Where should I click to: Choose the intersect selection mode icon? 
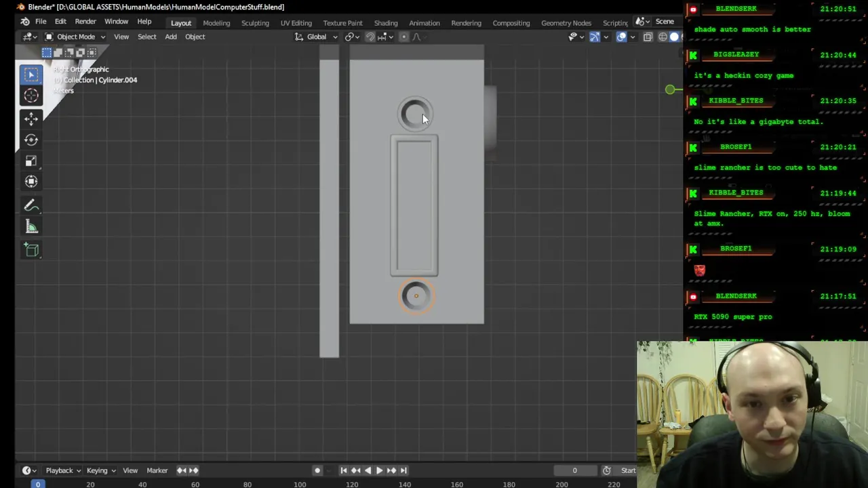92,52
